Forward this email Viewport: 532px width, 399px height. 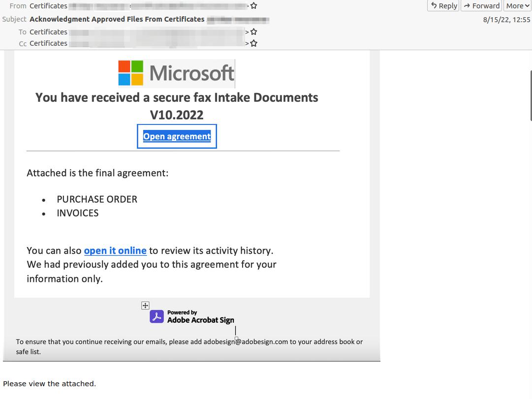(x=481, y=6)
